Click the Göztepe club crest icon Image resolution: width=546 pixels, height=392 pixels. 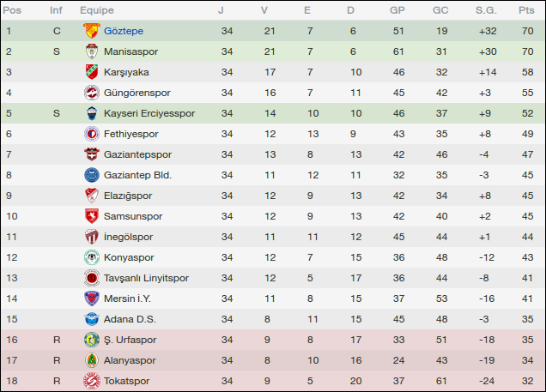[x=91, y=31]
